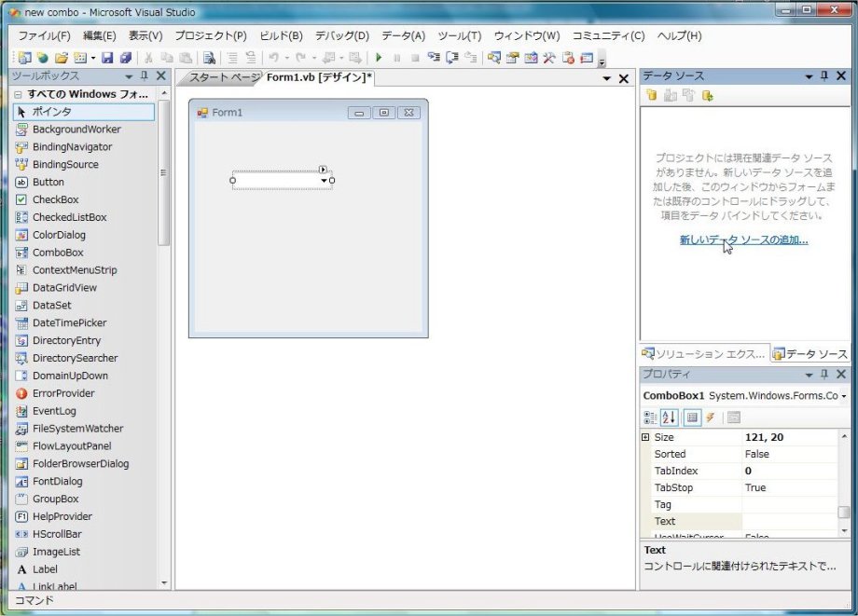Image resolution: width=858 pixels, height=616 pixels.
Task: Toggle auto-hide pin on the Data Sources panel
Action: 824,76
